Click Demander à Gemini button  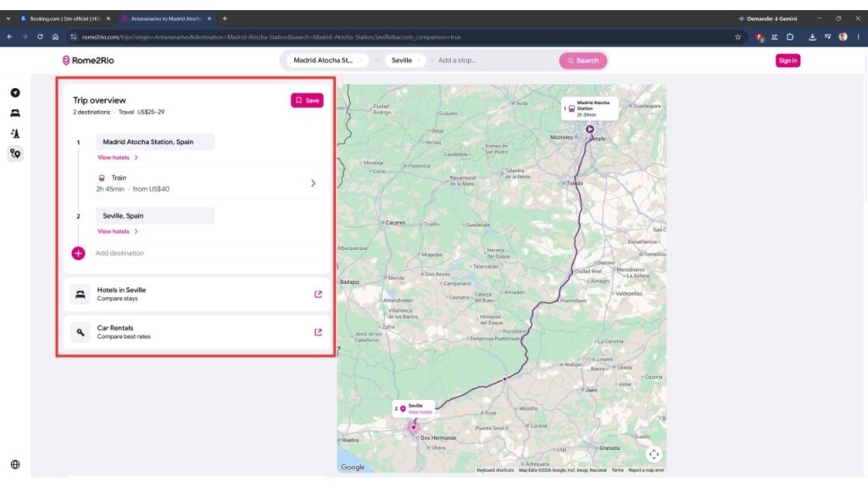[768, 19]
